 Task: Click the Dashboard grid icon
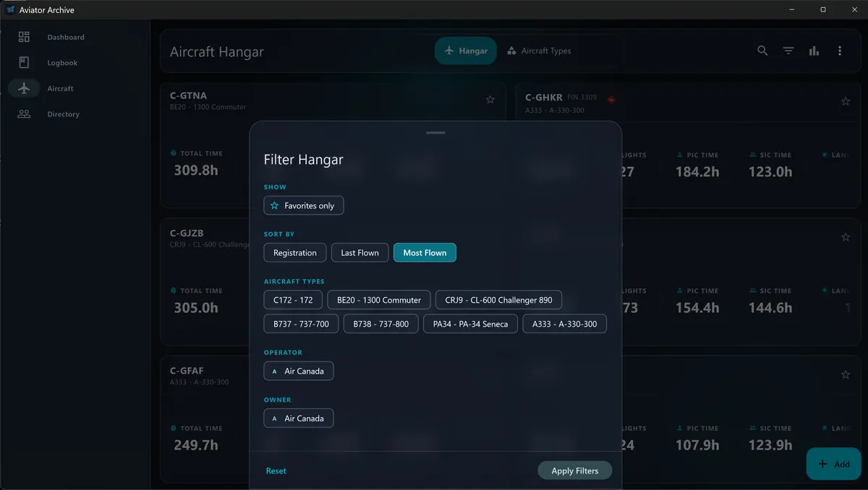[x=24, y=37]
